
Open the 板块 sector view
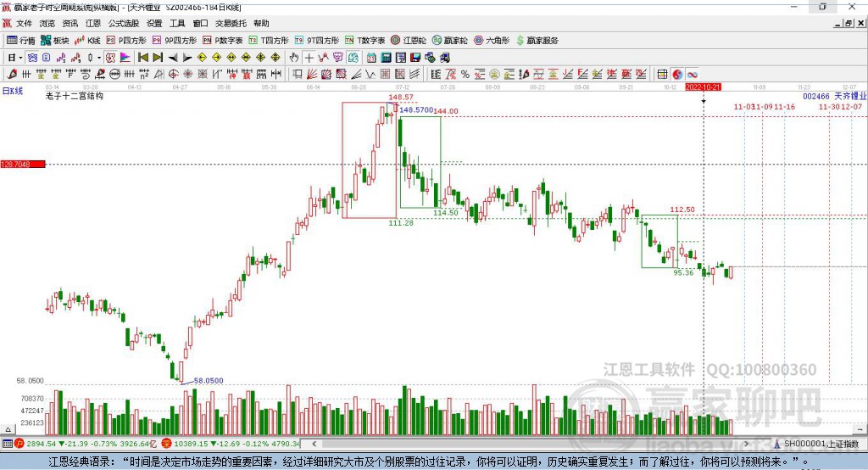(x=54, y=41)
